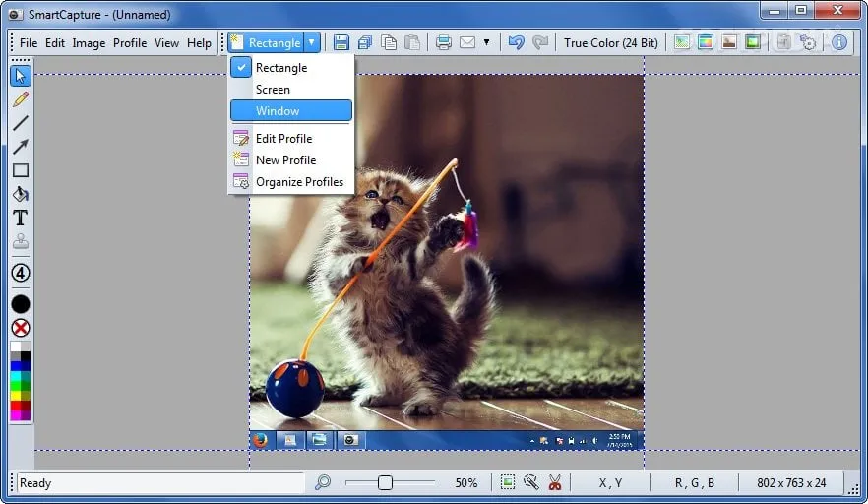Click the Rectangle capture button in toolbar
This screenshot has height=504, width=868.
pos(267,42)
